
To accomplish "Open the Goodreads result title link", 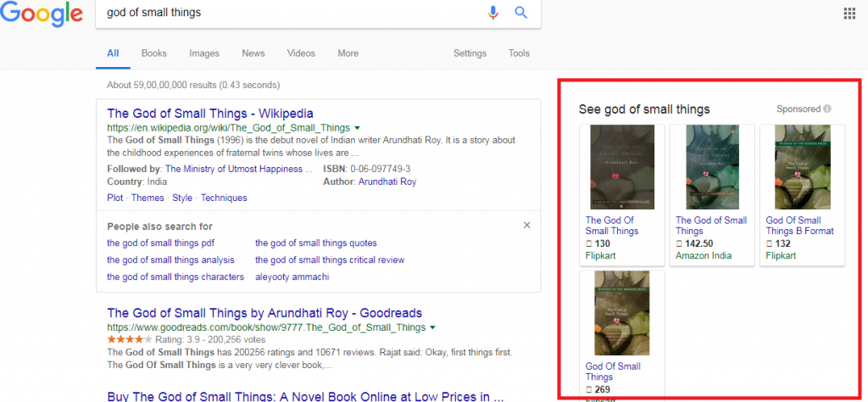I will [x=264, y=313].
